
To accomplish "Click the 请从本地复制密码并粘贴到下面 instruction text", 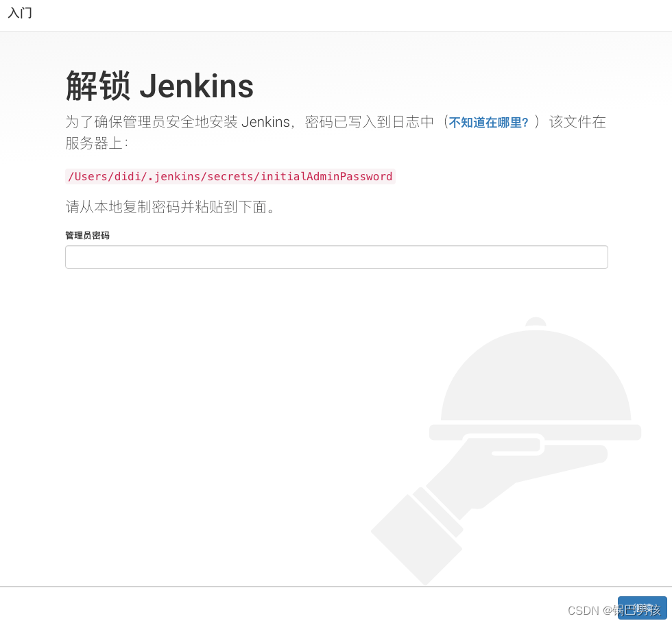I will pos(172,207).
